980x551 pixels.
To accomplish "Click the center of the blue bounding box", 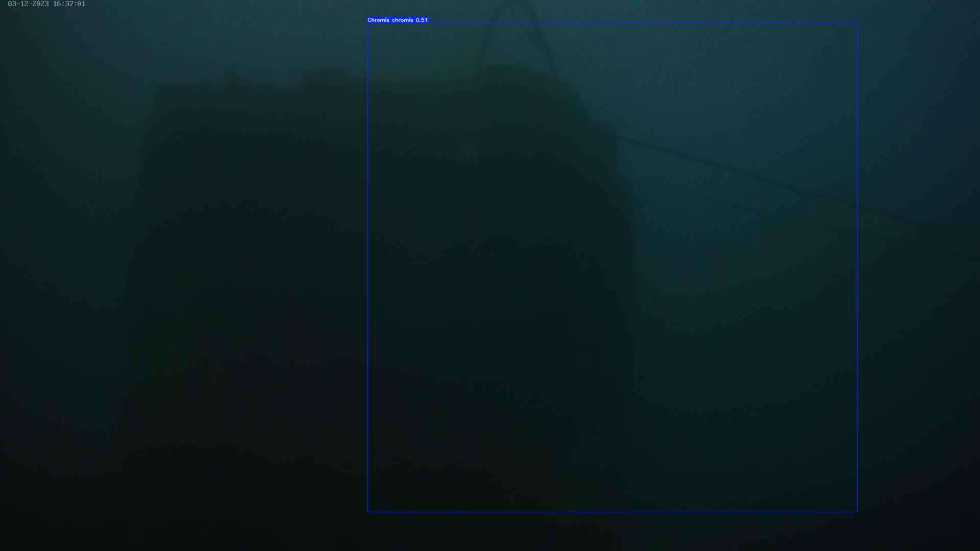I will pos(612,267).
